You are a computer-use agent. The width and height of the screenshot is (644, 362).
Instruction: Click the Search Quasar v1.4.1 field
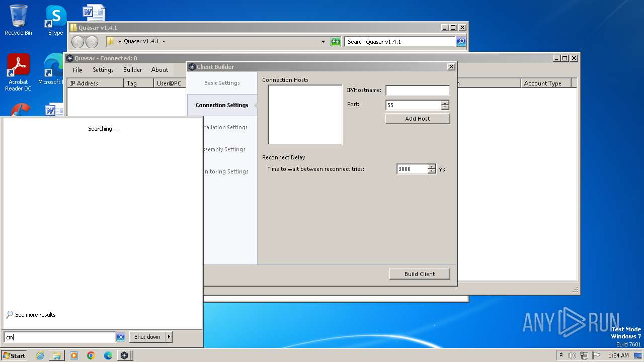[x=400, y=42]
